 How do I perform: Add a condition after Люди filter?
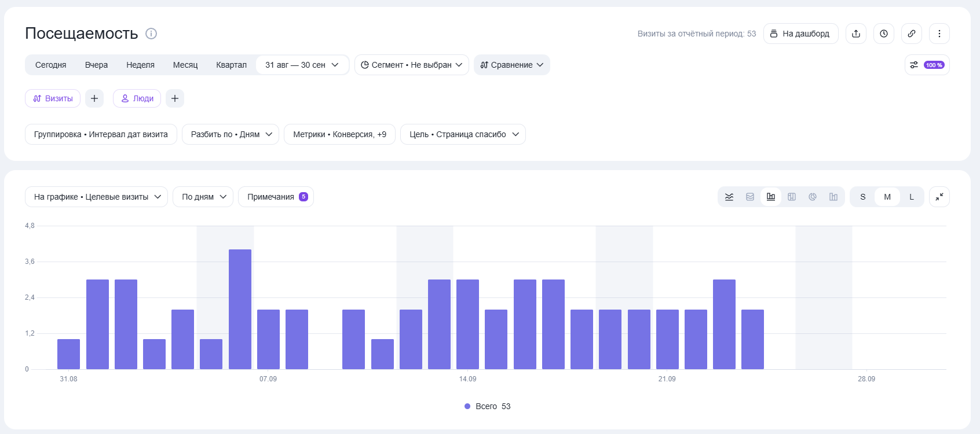click(x=175, y=98)
